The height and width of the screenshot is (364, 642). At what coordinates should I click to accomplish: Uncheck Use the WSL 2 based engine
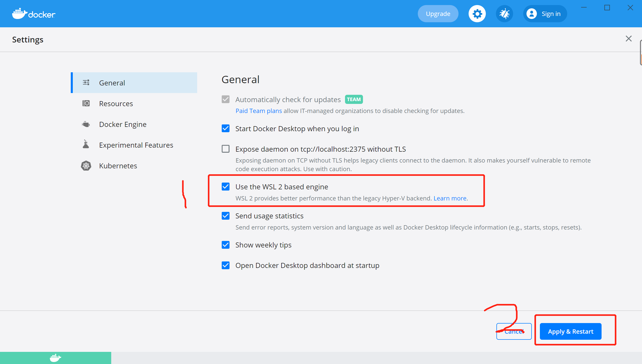pos(225,187)
